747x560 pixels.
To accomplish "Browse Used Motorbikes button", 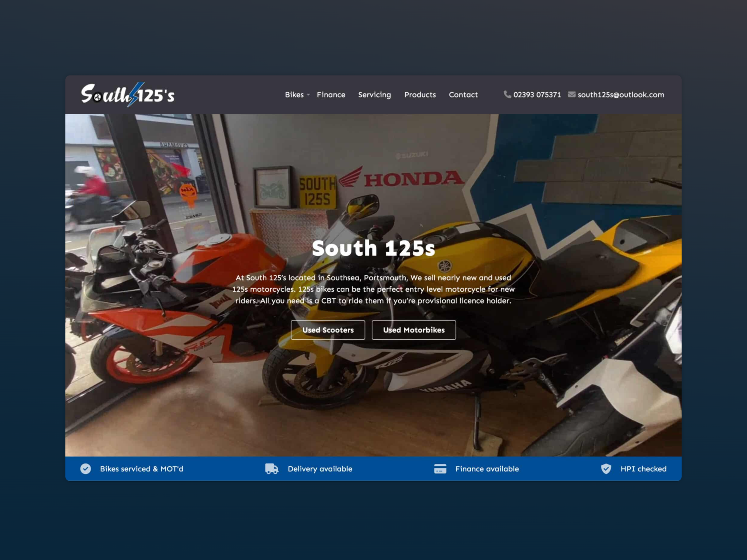I will point(414,330).
